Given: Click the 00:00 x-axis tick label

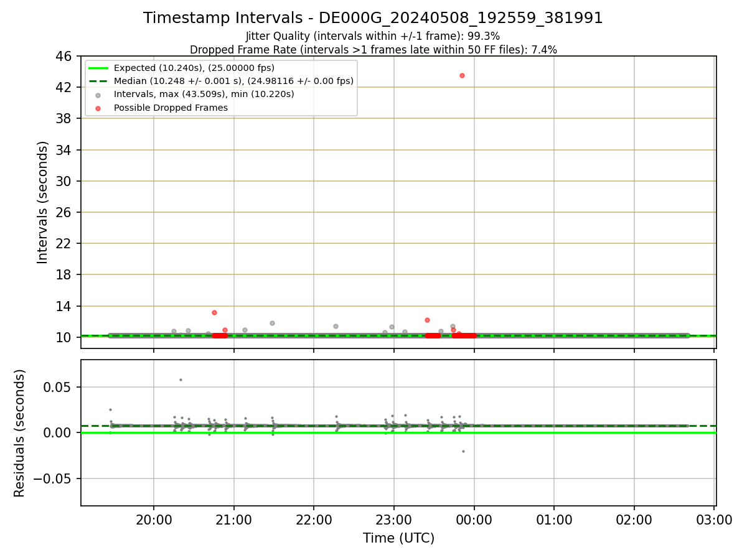Looking at the screenshot, I should pyautogui.click(x=474, y=520).
